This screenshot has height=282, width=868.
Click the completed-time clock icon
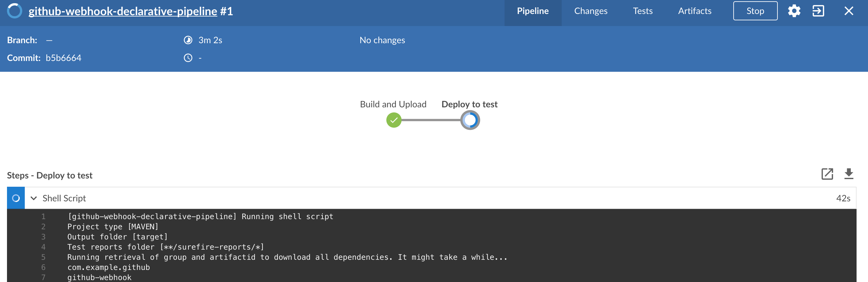click(x=188, y=58)
